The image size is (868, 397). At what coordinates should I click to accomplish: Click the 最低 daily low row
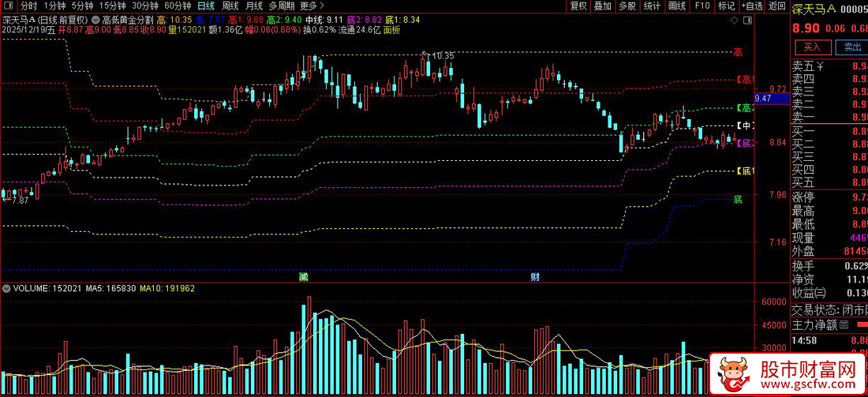(829, 224)
